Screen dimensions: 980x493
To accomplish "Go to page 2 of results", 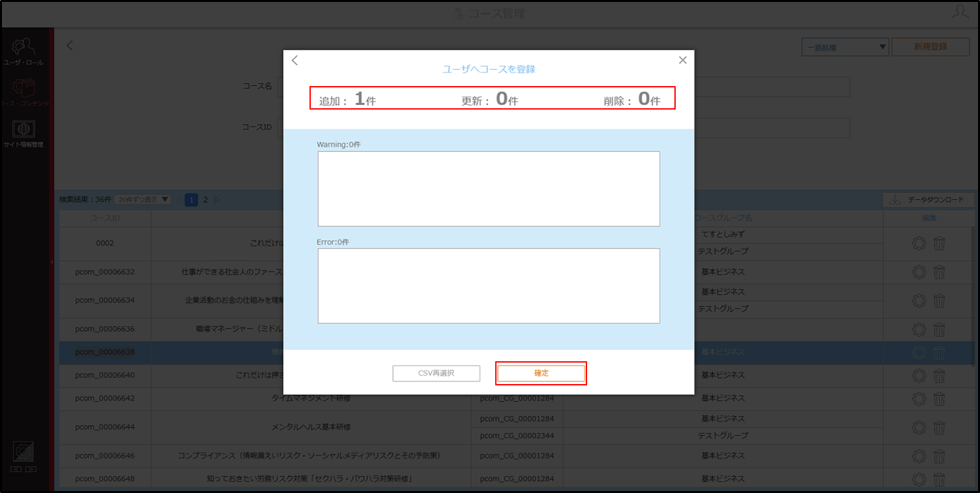I will coord(205,200).
